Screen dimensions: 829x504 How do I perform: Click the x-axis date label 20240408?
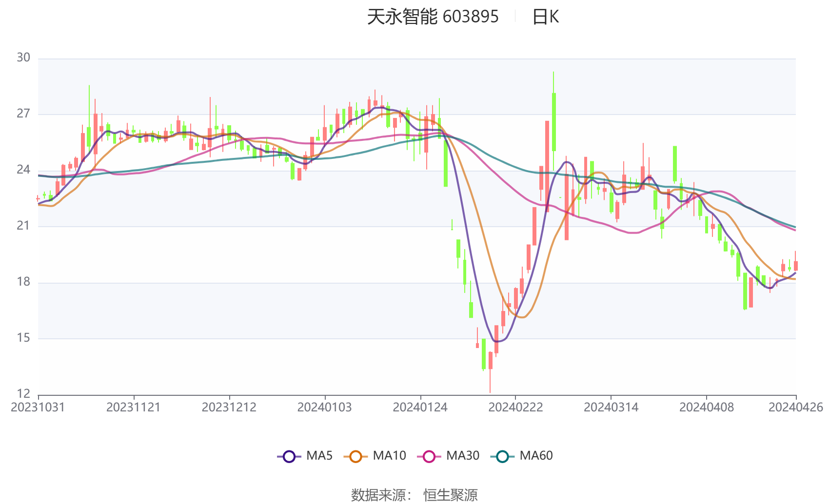click(x=707, y=407)
